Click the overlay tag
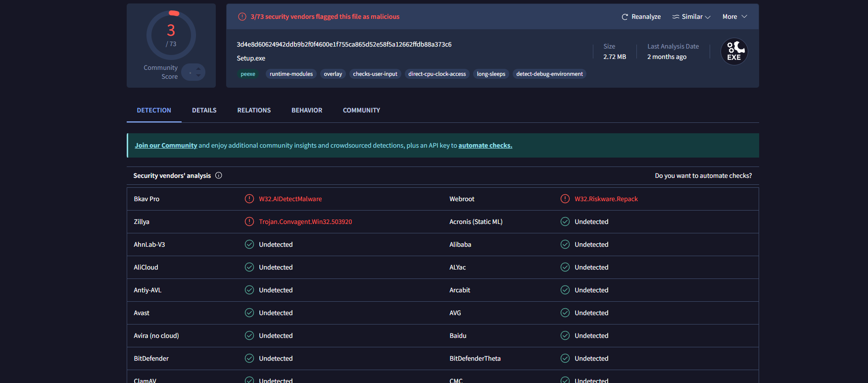868x383 pixels. point(333,74)
